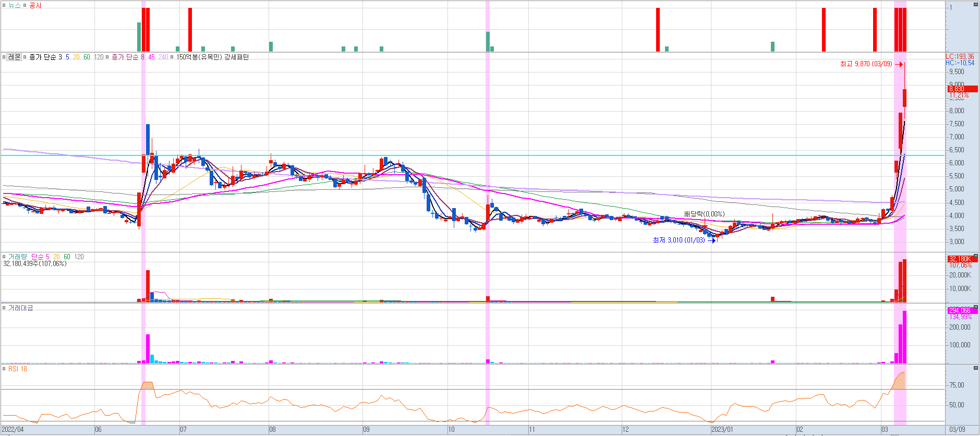
Task: Click the magenta 294,066 trading value tag
Action: (x=963, y=310)
